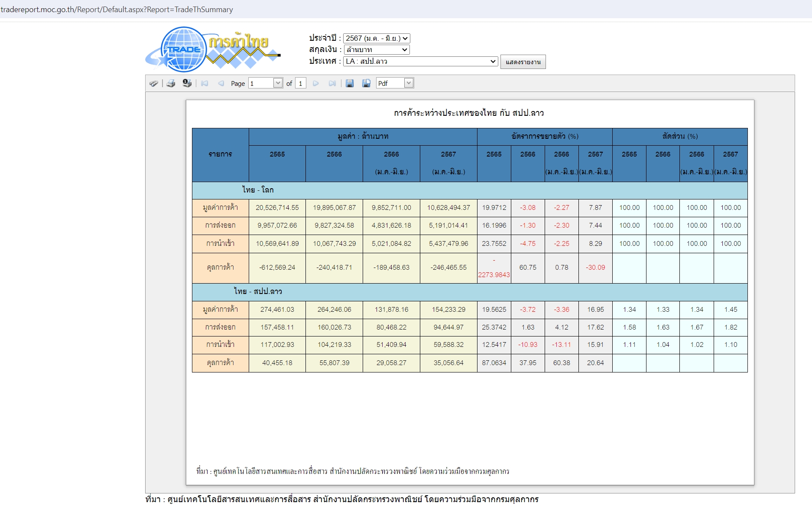The height and width of the screenshot is (516, 812).
Task: Click the มูลค่า : ล้านบาท header
Action: coord(363,137)
